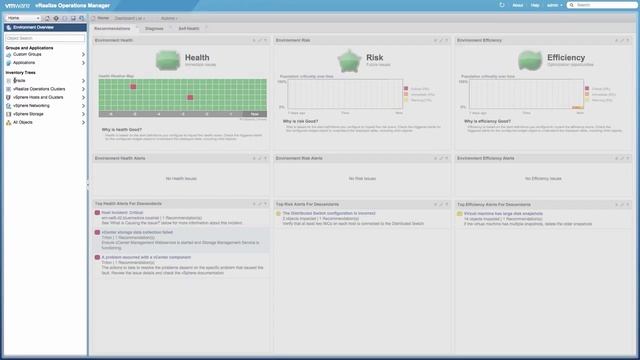This screenshot has height=360, width=640.
Task: Expand the vSphere Hosts and Clusters chevron
Action: (83, 98)
